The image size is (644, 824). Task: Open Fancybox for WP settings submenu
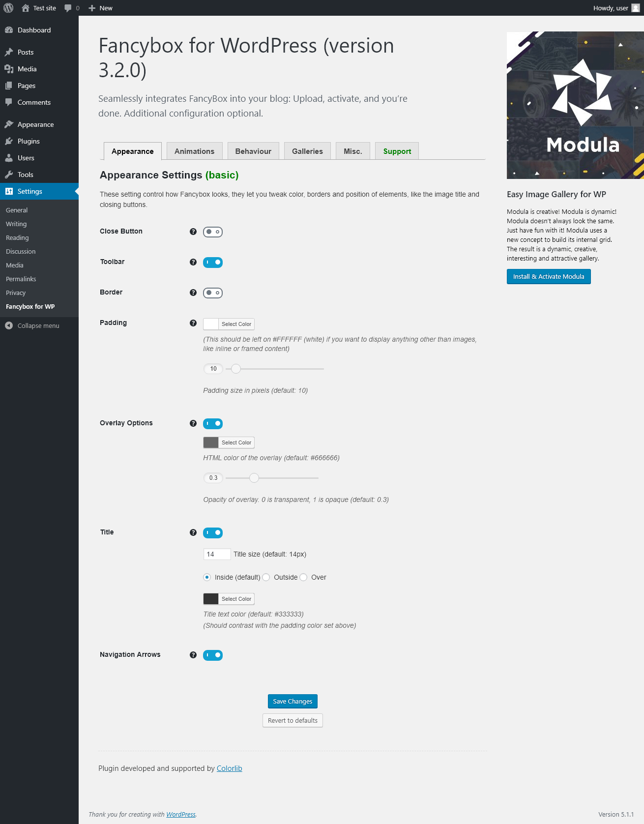click(x=30, y=306)
